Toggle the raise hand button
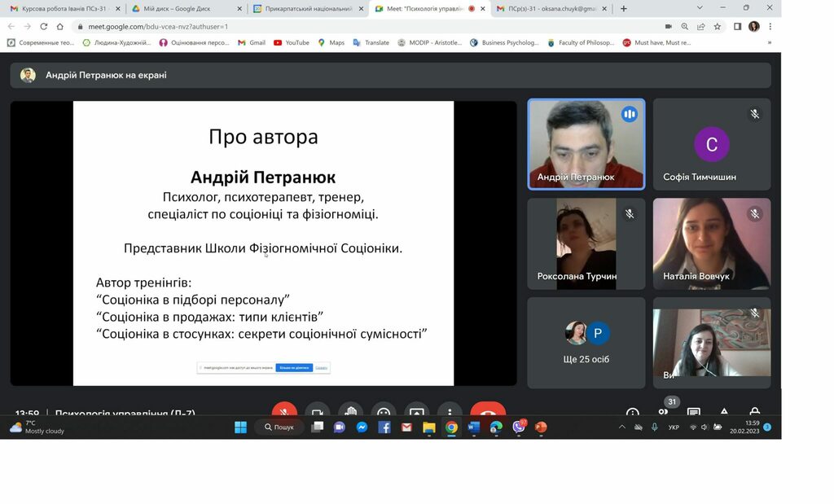Image resolution: width=834 pixels, height=504 pixels. coord(350,411)
